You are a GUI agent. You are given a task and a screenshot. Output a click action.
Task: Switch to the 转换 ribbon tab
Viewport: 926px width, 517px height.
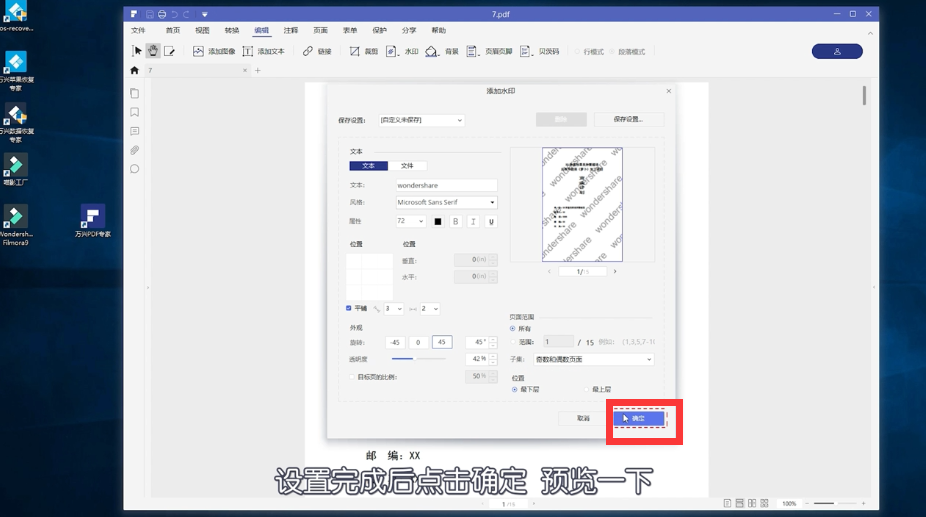click(x=232, y=30)
